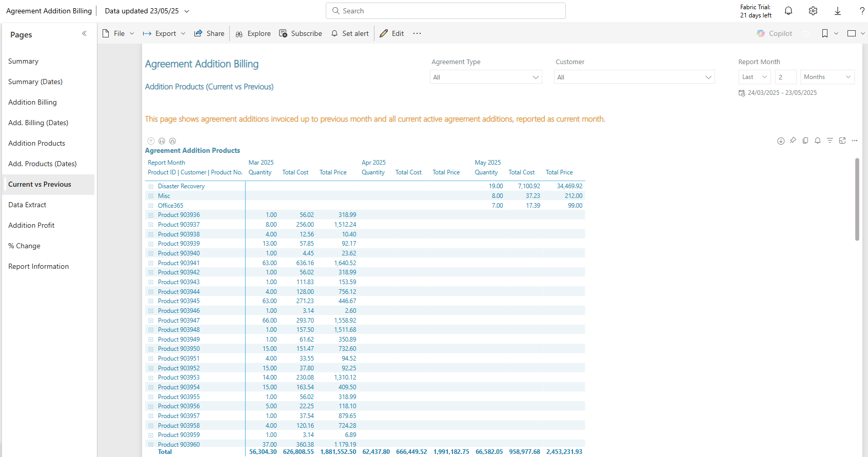Open Agreement Type dropdown
This screenshot has width=868, height=457.
pyautogui.click(x=486, y=77)
